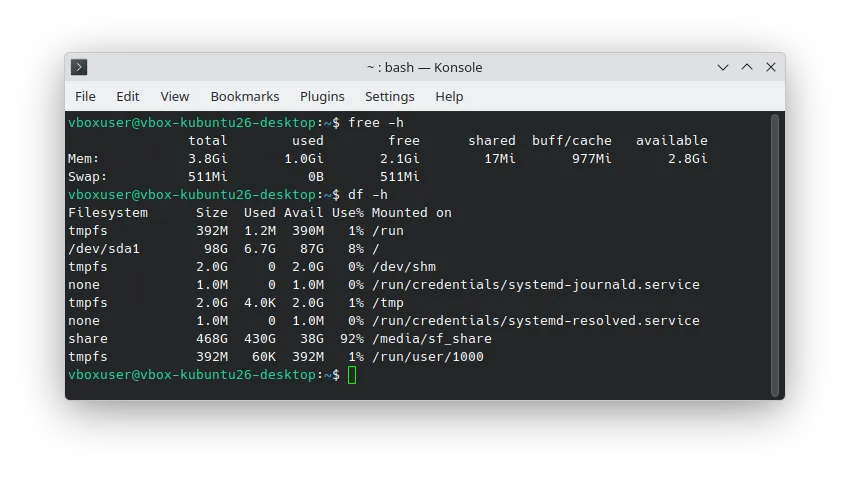Click the 'buff/cache' column header
Viewport: 850px width, 477px height.
(571, 141)
